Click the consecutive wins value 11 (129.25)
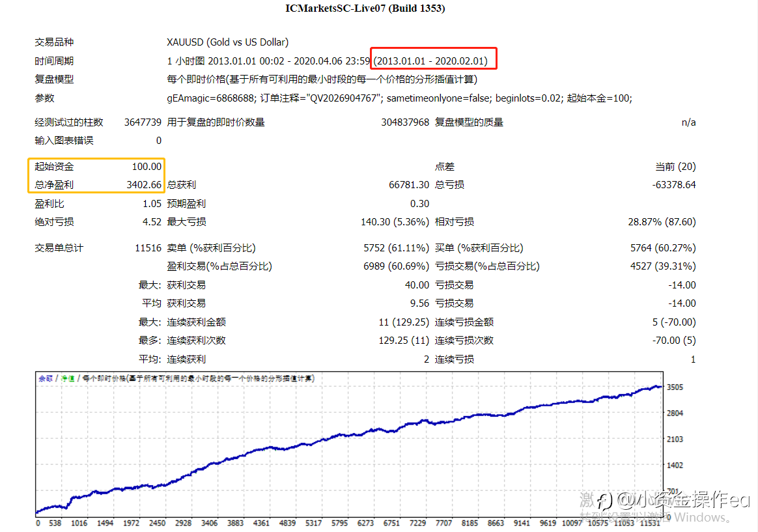The height and width of the screenshot is (532, 758). pyautogui.click(x=404, y=322)
